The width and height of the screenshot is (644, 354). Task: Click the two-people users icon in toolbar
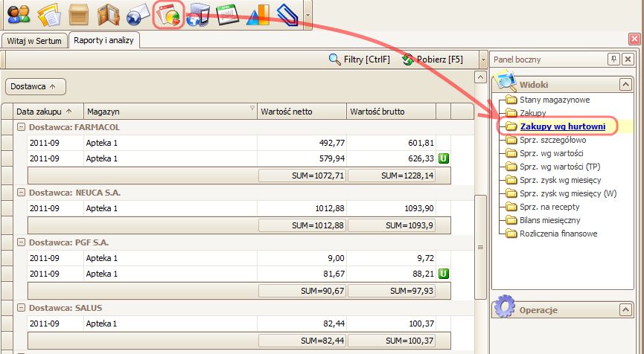(19, 13)
